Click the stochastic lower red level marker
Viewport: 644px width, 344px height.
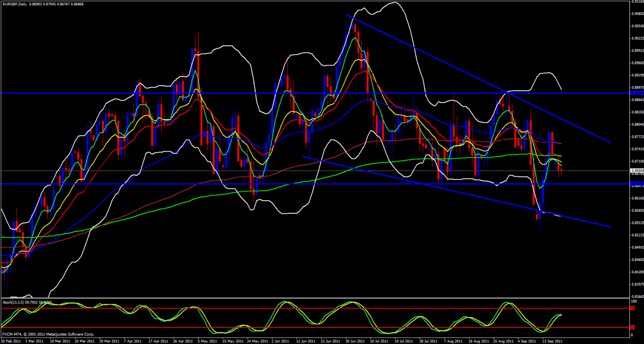pyautogui.click(x=632, y=328)
